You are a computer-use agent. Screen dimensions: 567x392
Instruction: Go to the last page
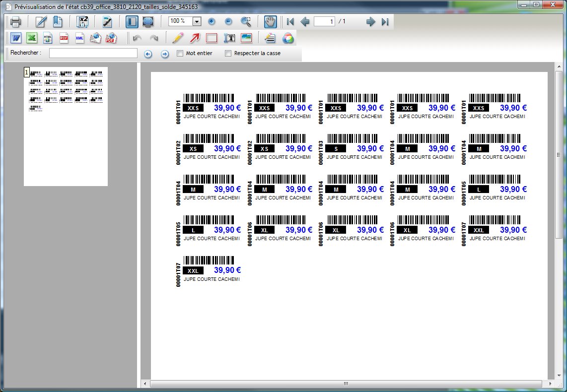tap(385, 22)
